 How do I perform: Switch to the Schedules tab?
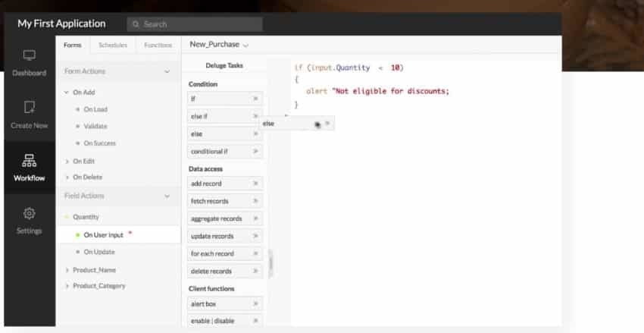[113, 45]
